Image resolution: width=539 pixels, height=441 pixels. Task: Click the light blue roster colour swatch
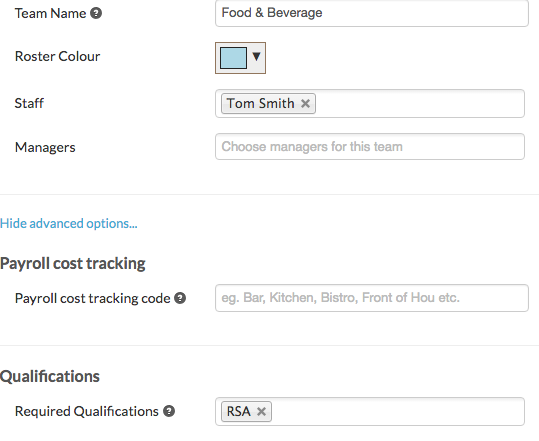(233, 58)
